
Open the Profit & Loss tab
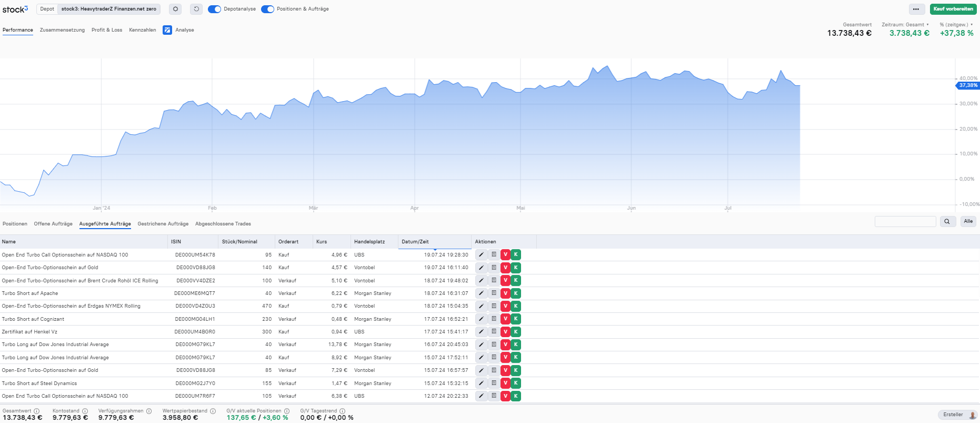point(107,30)
